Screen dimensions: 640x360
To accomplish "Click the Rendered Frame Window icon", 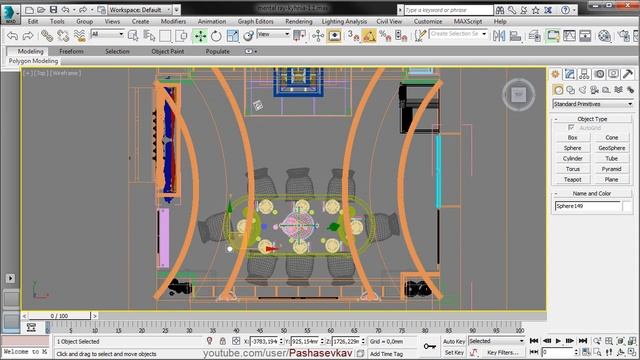I will pos(636,36).
